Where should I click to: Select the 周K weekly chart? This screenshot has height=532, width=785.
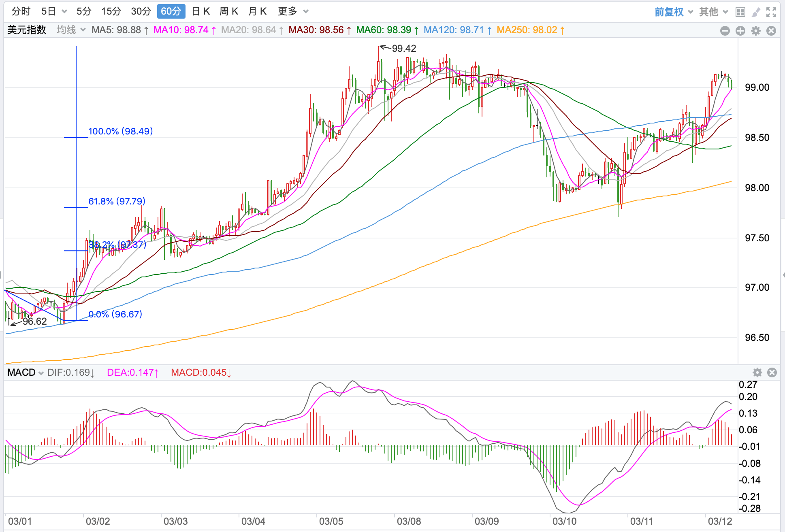(229, 11)
